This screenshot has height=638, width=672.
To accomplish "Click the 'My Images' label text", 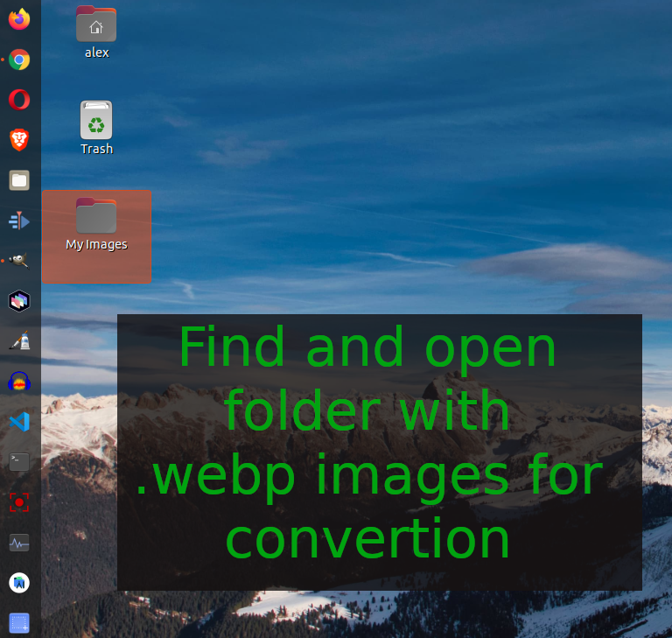I will pos(97,244).
